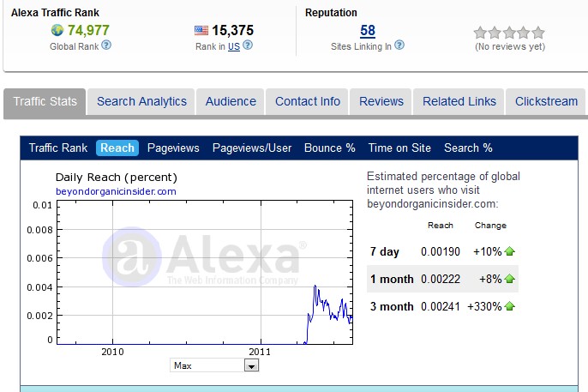Open the Related Links tab
This screenshot has height=392, width=588.
[459, 102]
